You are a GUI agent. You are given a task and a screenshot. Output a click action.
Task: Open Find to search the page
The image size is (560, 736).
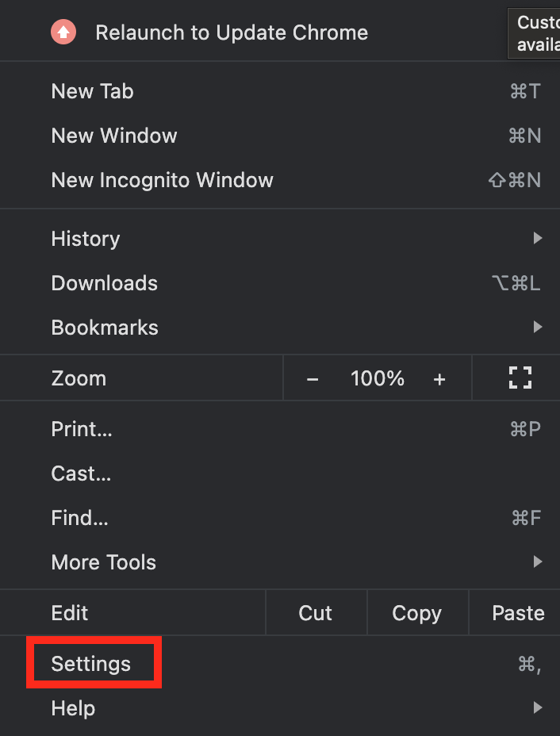79,518
